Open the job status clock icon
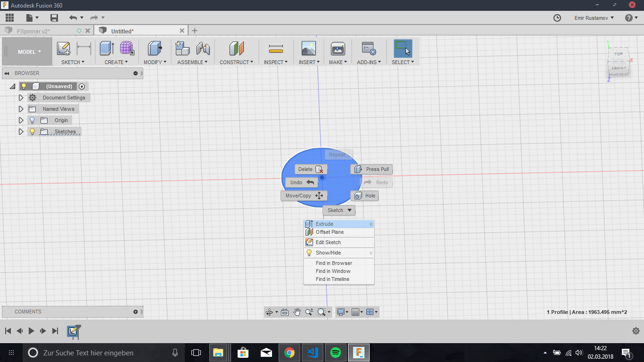644x362 pixels. point(557,18)
